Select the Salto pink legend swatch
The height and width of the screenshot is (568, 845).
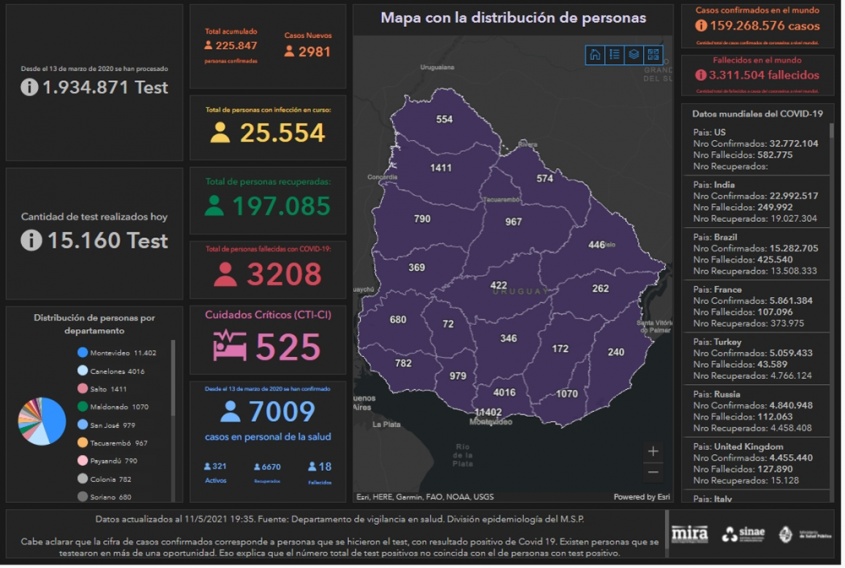click(x=82, y=389)
